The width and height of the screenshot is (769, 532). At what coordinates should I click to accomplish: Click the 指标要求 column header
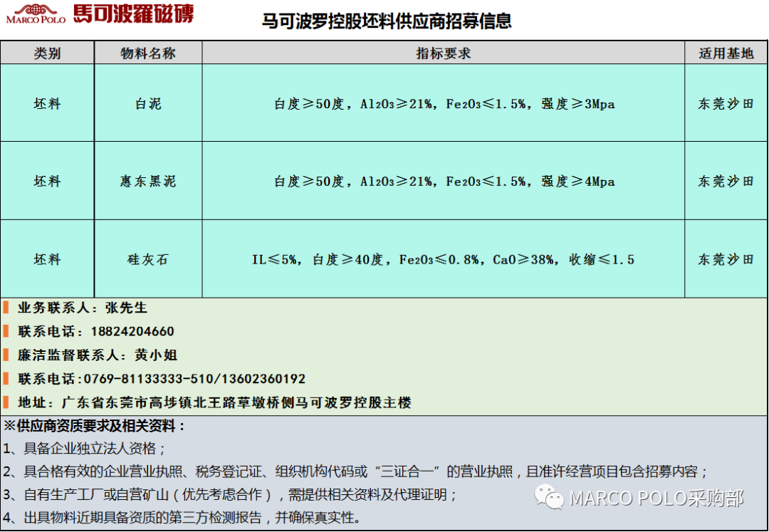click(x=444, y=53)
